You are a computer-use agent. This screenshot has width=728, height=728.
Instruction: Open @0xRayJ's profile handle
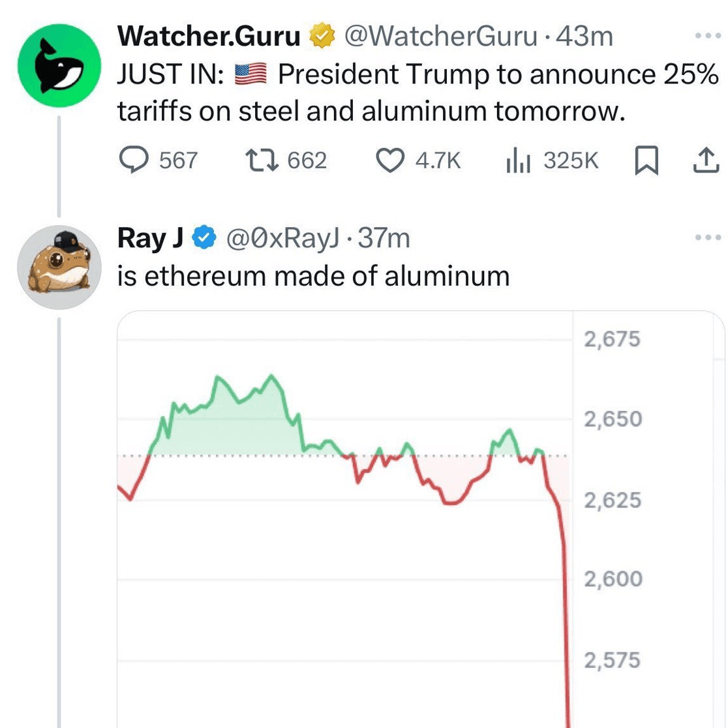pyautogui.click(x=288, y=237)
